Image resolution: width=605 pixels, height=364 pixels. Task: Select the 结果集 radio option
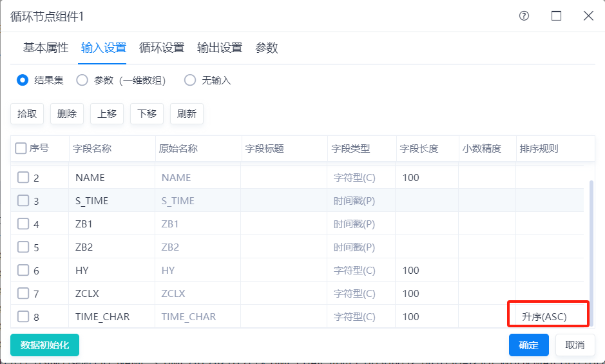(x=23, y=81)
